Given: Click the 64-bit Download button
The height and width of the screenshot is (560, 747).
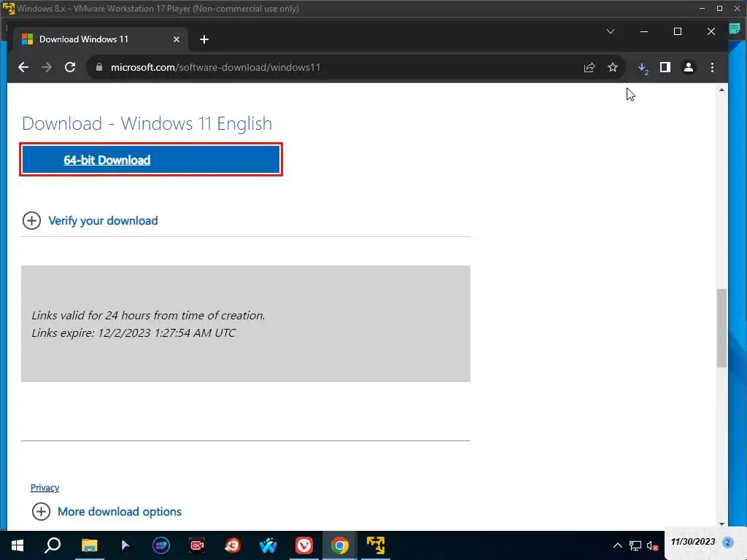Looking at the screenshot, I should pyautogui.click(x=151, y=160).
